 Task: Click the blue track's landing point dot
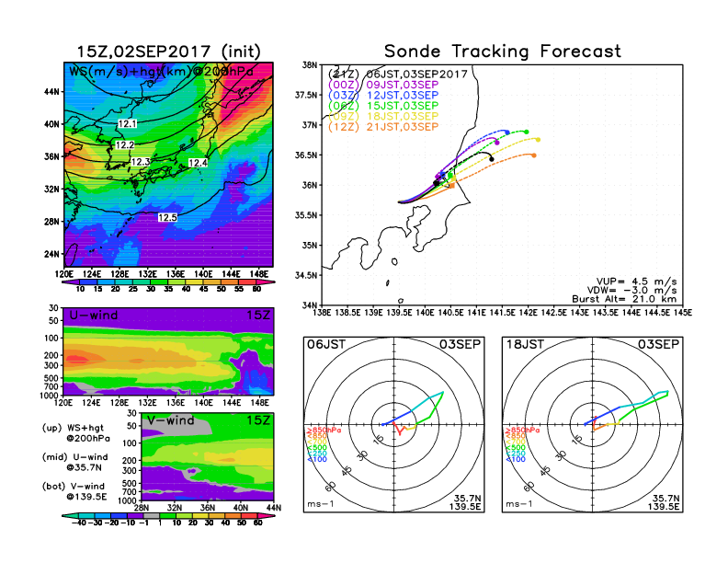(x=507, y=132)
